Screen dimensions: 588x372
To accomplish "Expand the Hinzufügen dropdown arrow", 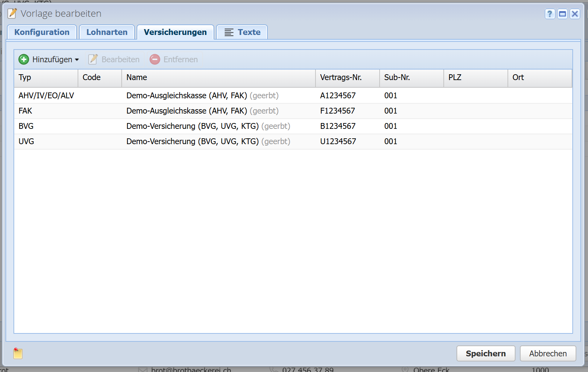I will 77,60.
